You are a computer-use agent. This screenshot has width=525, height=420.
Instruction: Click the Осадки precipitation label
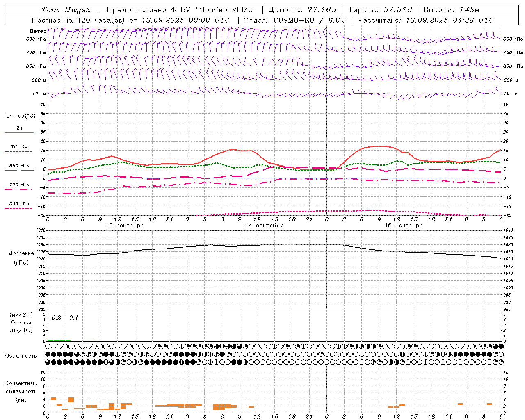coord(21,322)
